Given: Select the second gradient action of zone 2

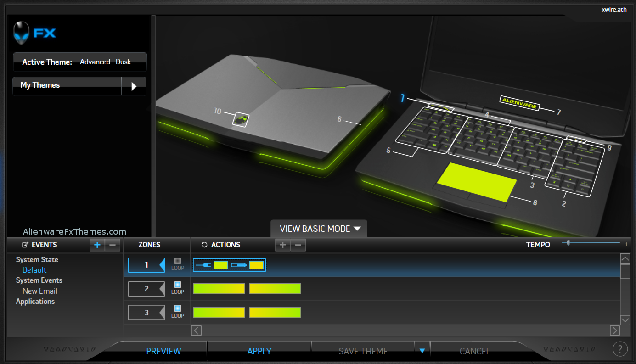Looking at the screenshot, I should pos(275,289).
